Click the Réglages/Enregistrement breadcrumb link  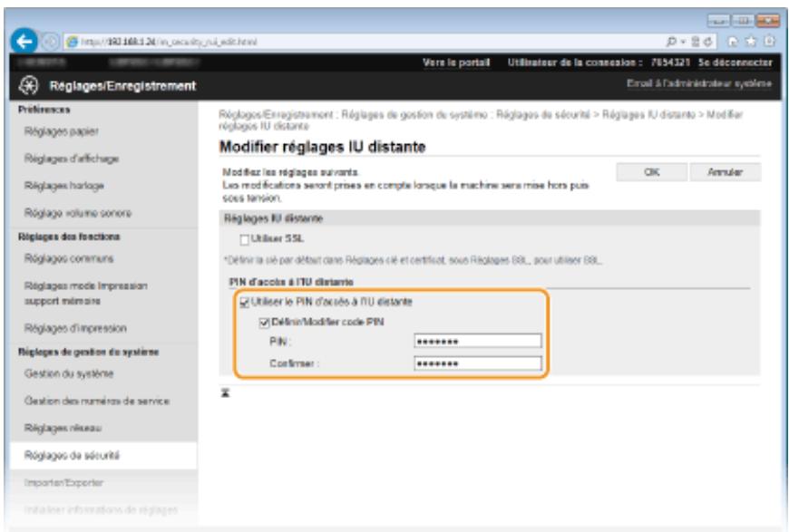pos(276,114)
